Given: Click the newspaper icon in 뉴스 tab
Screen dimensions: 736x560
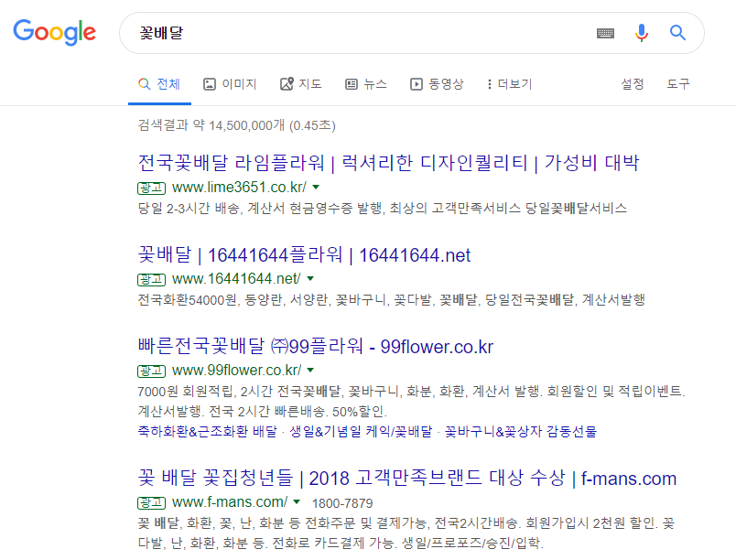Looking at the screenshot, I should point(352,84).
